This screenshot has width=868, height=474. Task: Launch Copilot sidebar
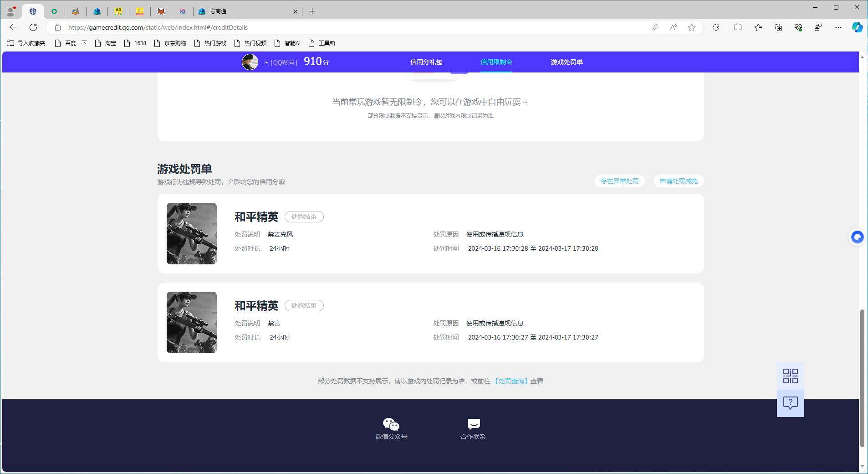pos(857,27)
